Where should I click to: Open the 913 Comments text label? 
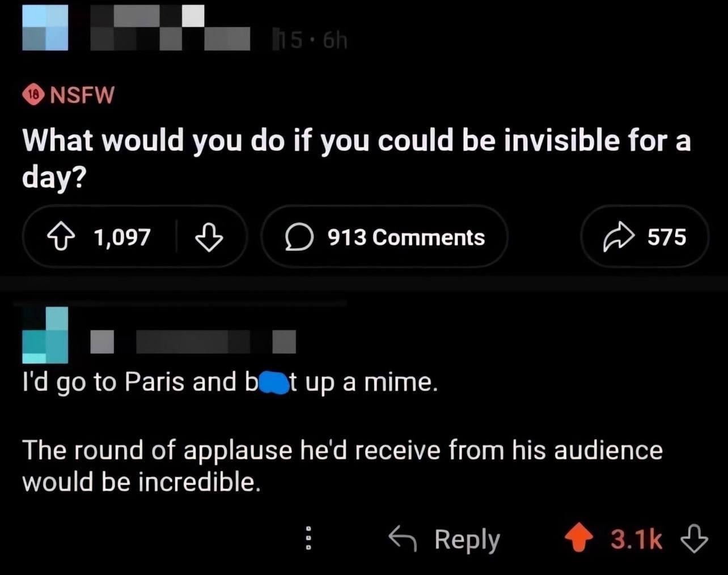406,237
